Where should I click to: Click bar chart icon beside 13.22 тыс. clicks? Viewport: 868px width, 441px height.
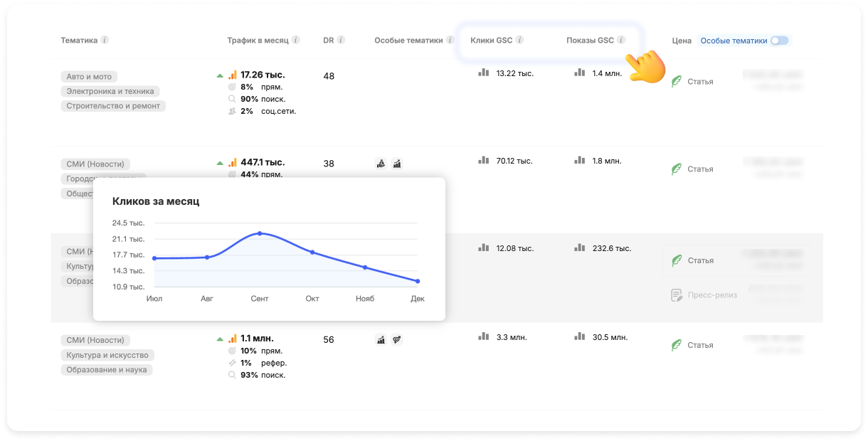pyautogui.click(x=484, y=73)
